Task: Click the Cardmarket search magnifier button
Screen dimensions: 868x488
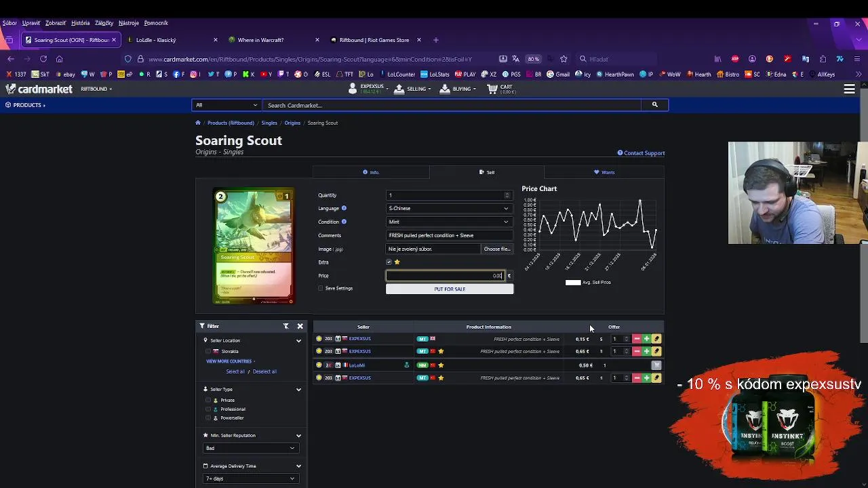Action: click(x=654, y=105)
